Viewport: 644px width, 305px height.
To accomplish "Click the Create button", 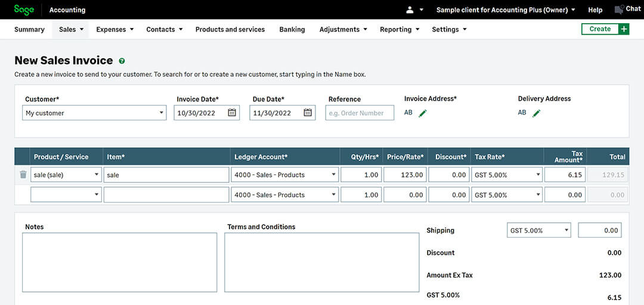I will tap(600, 29).
